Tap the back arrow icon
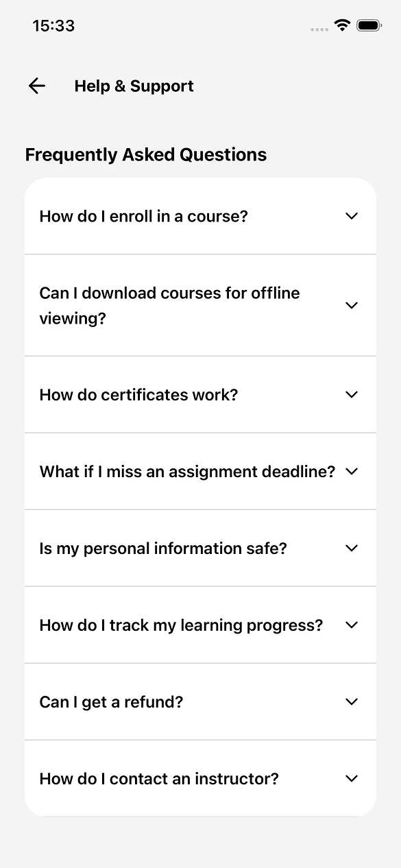 tap(36, 86)
